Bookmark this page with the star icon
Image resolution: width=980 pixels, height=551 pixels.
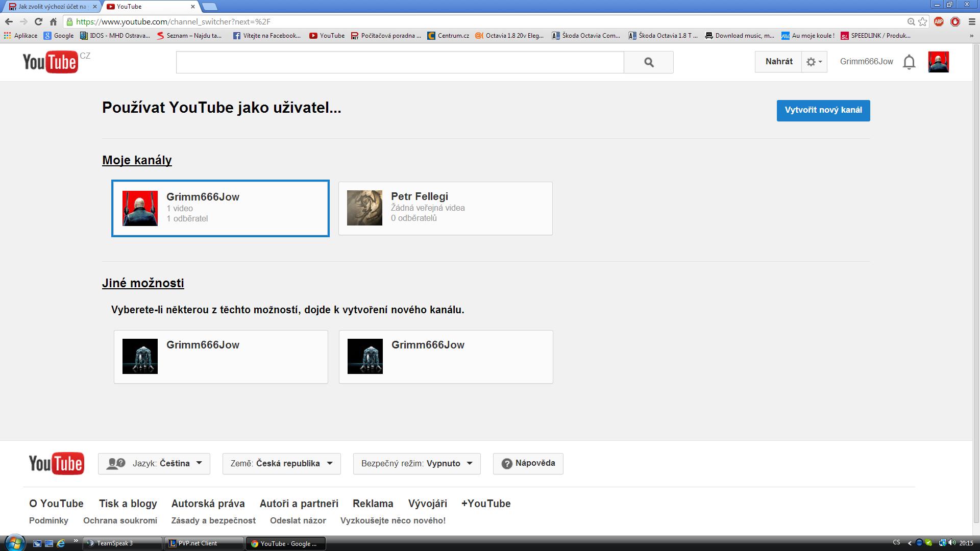(x=923, y=21)
